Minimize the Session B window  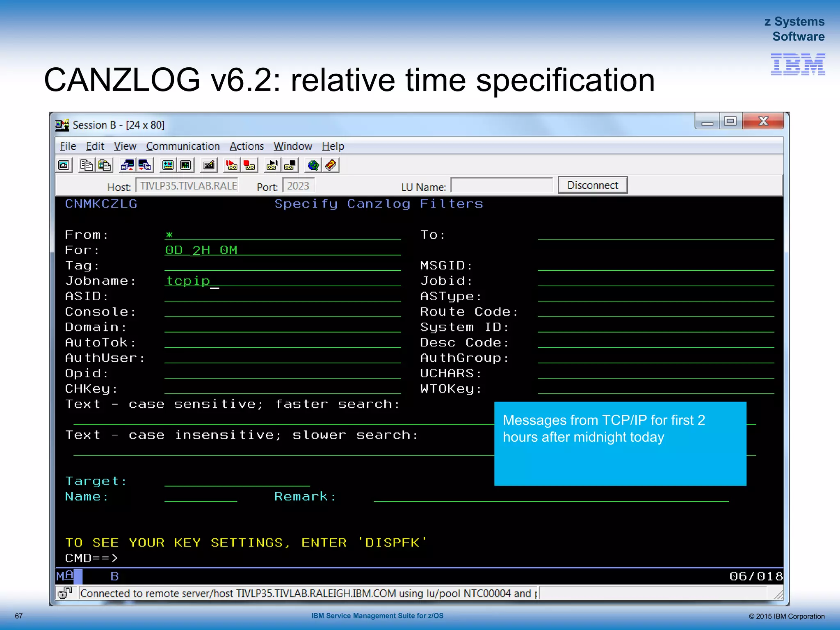[707, 121]
